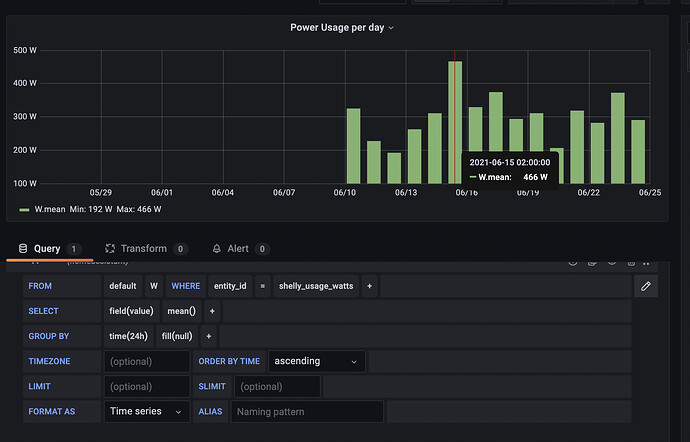Viewport: 690px width, 442px height.
Task: Click the '06/10' x-axis label
Action: (x=345, y=192)
